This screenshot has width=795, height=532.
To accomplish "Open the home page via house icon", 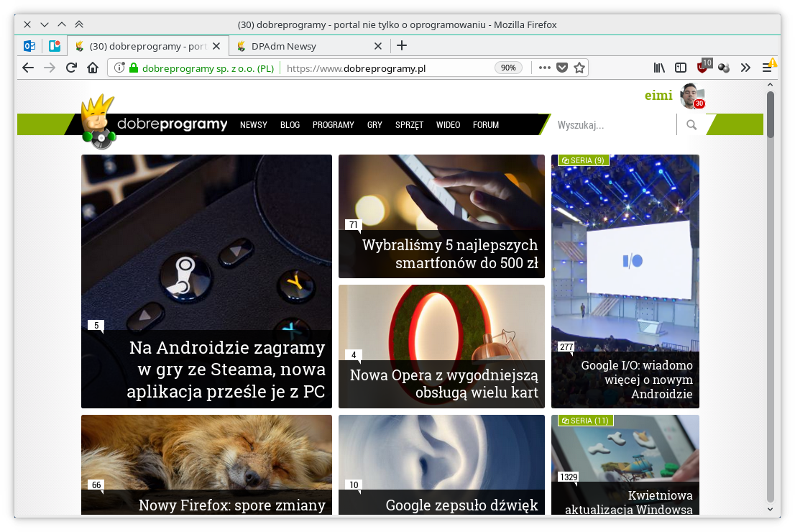I will click(93, 68).
